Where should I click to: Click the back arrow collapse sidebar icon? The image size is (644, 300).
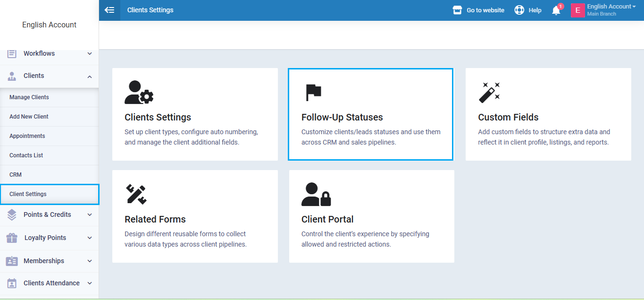tap(109, 10)
